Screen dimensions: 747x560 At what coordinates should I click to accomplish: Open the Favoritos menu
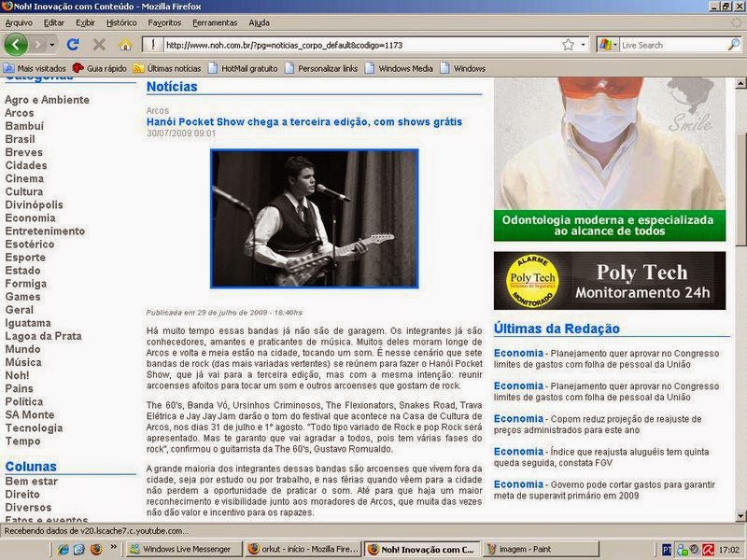(164, 22)
